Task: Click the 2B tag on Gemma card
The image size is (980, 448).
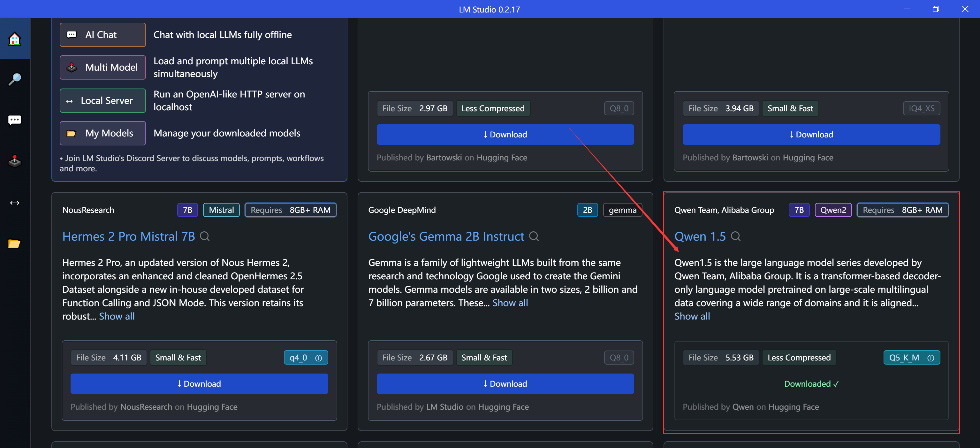Action: 587,210
